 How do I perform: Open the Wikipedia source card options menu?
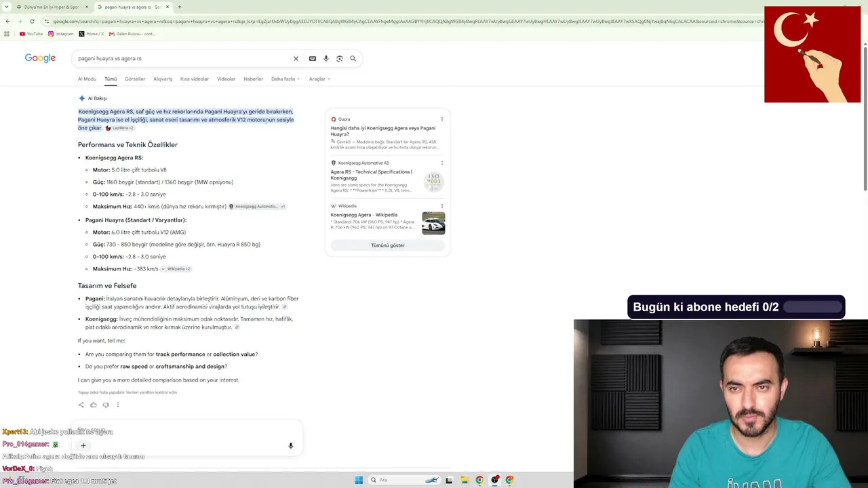click(x=442, y=206)
